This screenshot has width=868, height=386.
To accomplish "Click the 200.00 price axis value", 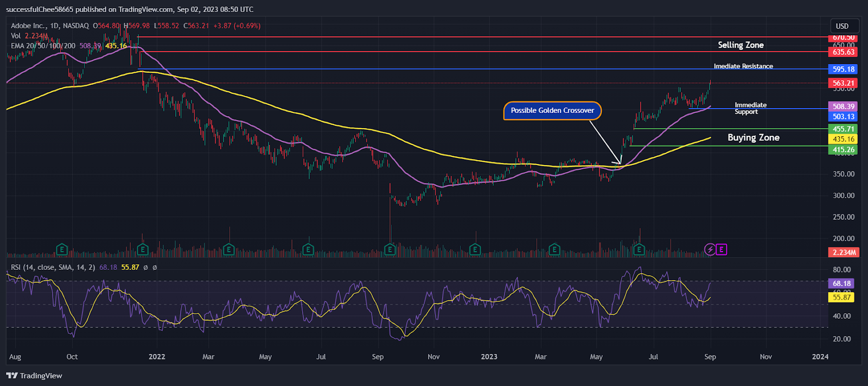I will pyautogui.click(x=844, y=238).
